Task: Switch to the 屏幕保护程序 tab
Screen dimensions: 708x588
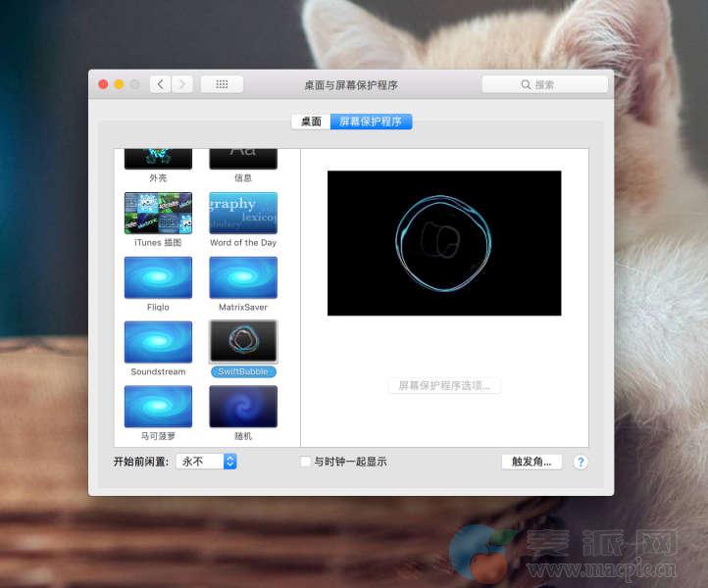Action: pos(371,122)
